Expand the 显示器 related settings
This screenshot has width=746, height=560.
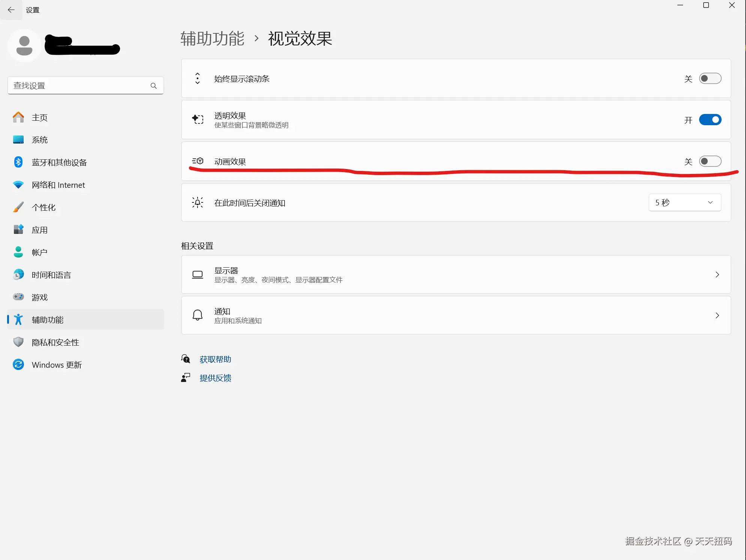pos(718,274)
